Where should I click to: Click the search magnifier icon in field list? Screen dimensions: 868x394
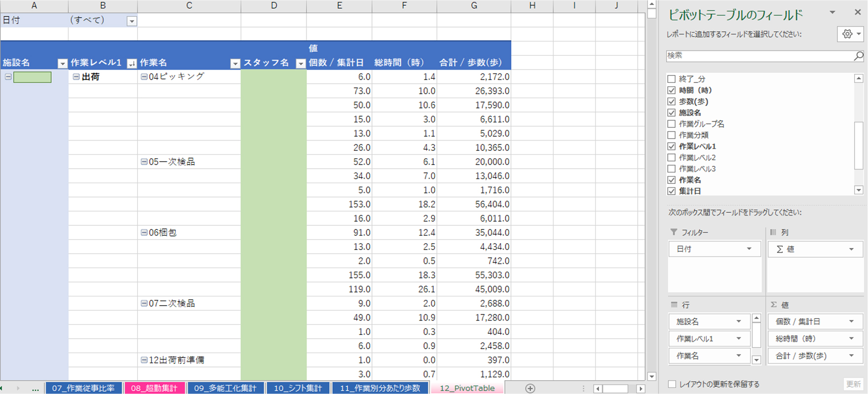point(858,56)
